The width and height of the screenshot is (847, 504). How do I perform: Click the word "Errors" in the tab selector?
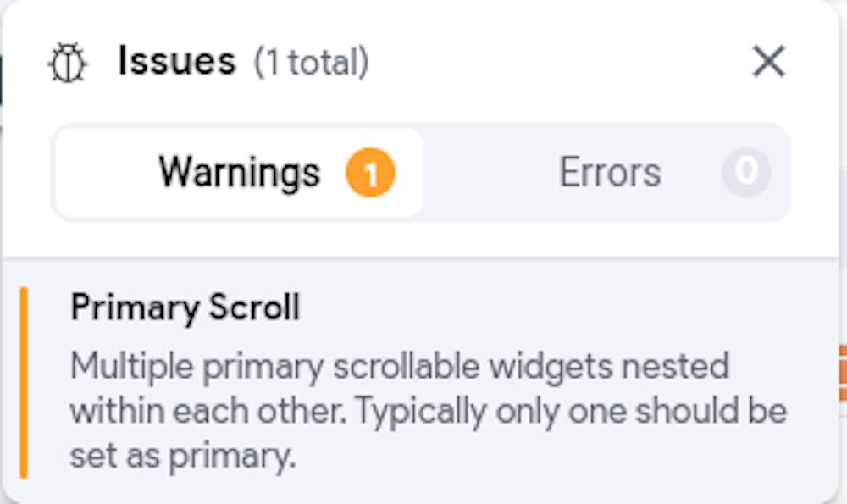609,173
